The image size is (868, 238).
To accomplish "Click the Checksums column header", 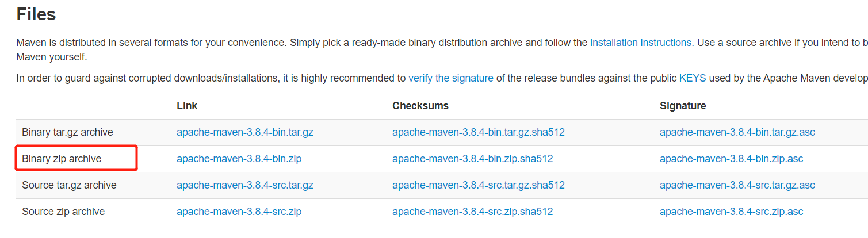I will [x=420, y=106].
